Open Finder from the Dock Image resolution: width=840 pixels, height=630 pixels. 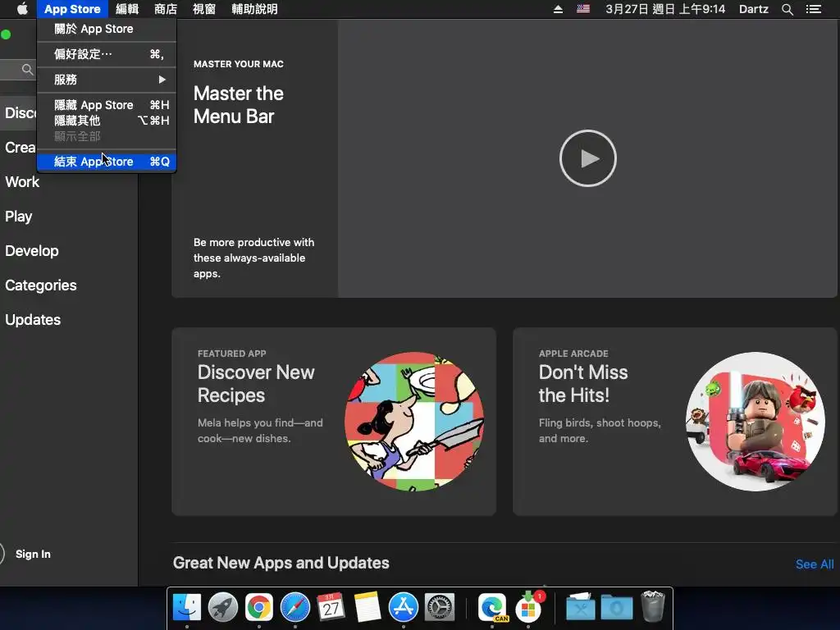coord(187,608)
